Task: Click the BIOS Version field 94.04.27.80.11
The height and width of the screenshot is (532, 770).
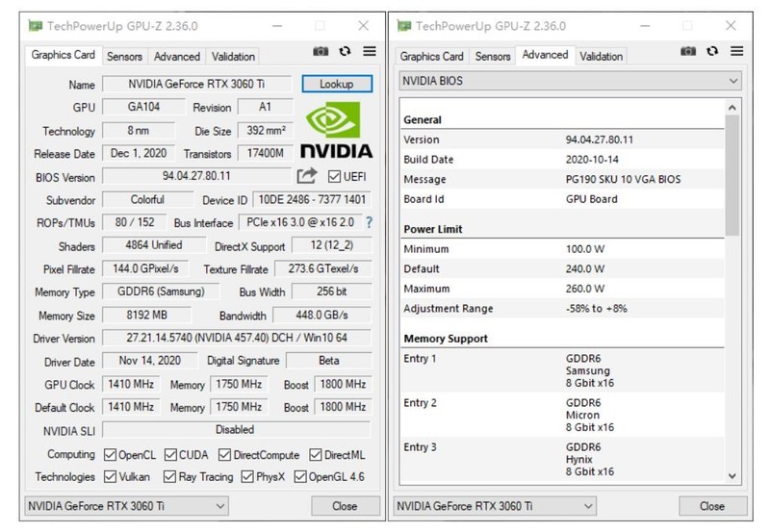Action: 196,176
